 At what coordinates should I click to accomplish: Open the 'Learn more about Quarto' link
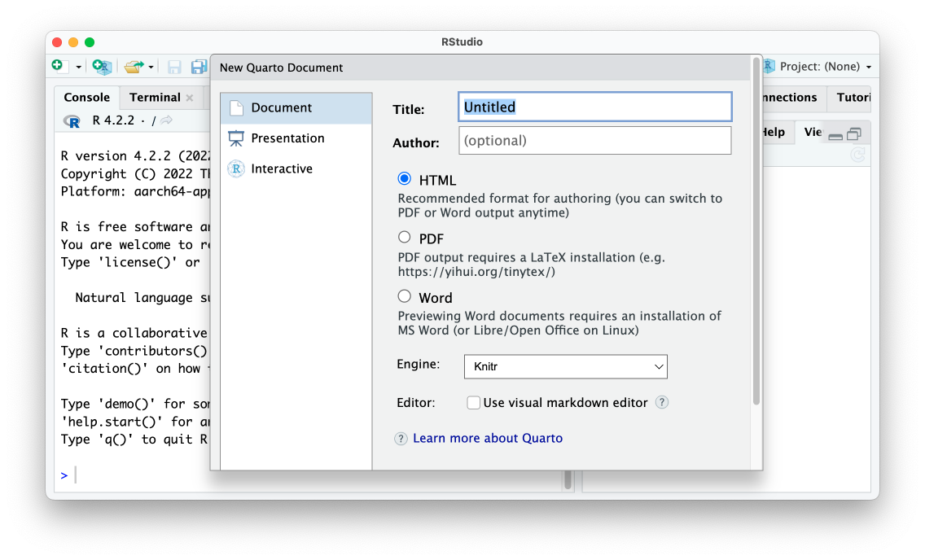coord(487,438)
